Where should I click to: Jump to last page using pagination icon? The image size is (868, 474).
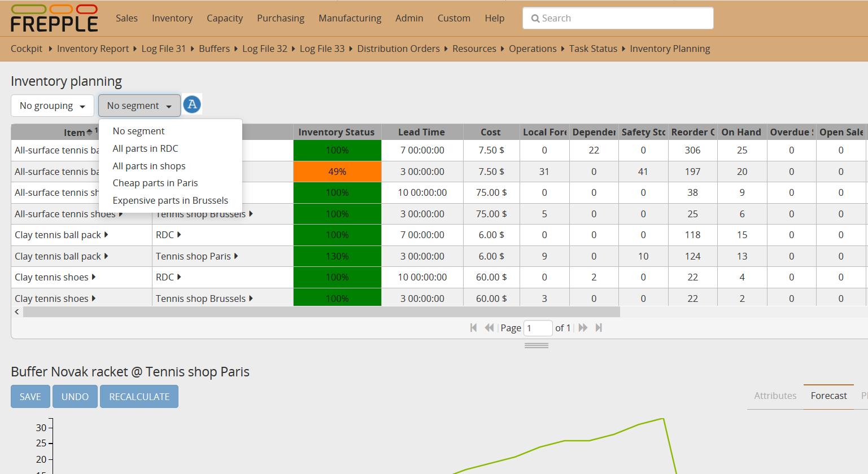(599, 327)
